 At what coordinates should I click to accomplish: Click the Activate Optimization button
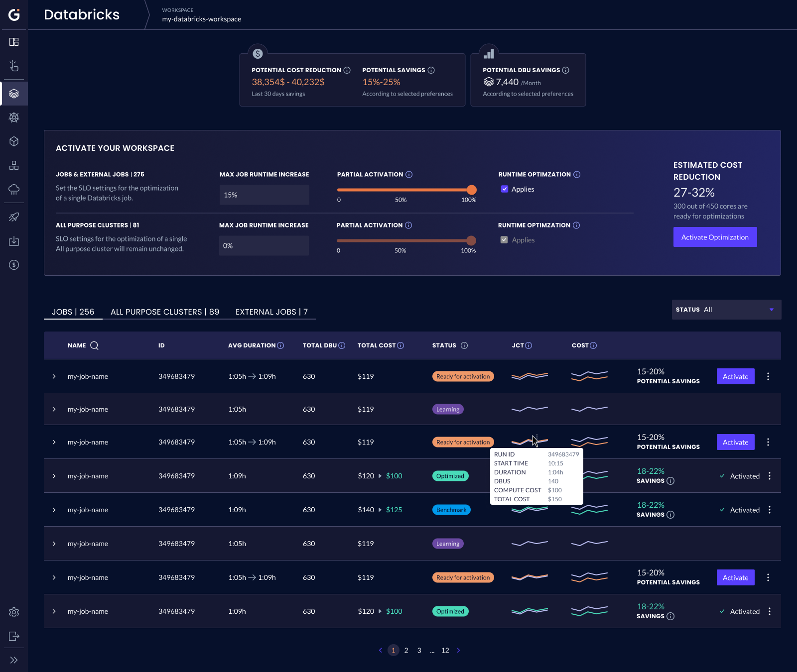715,237
